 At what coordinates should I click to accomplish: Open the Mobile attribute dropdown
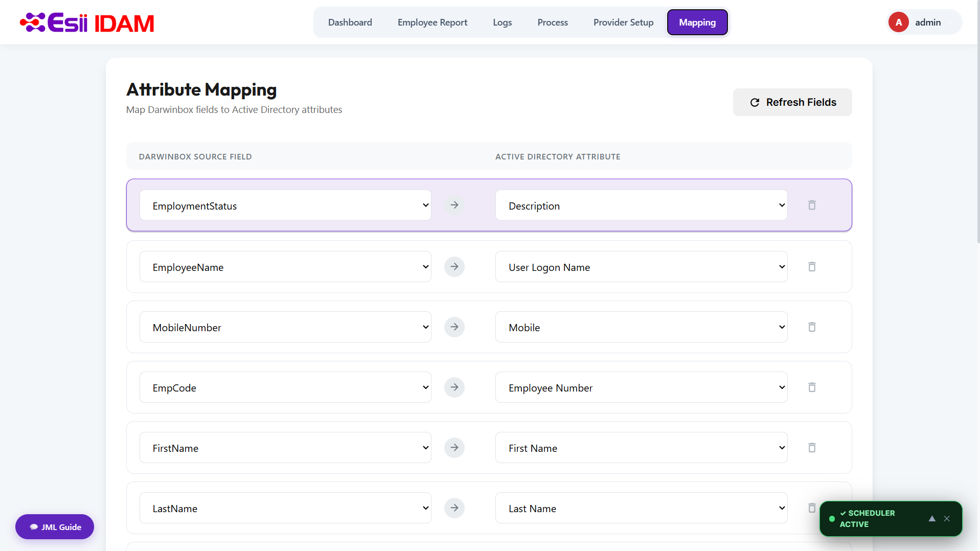pos(641,327)
